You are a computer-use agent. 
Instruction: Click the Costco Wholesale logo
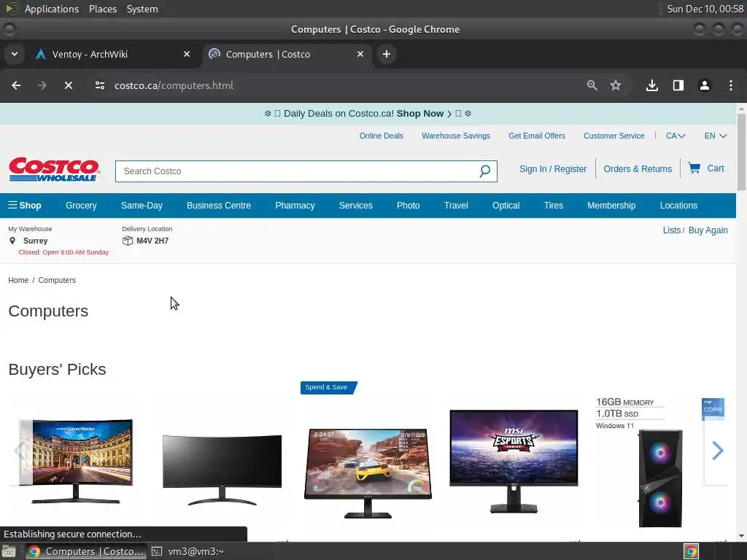pos(54,170)
